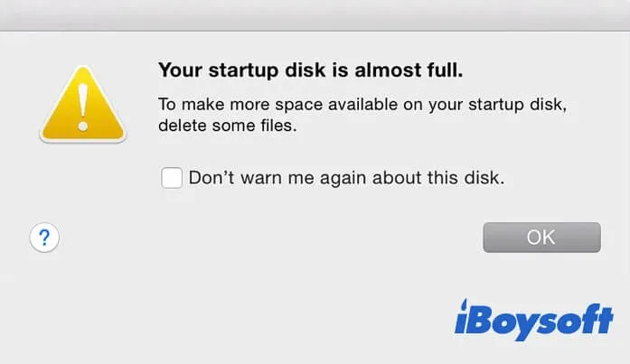Screen dimensions: 630x364
Task: Click the "OK" text to dismiss the alert
Action: point(541,238)
